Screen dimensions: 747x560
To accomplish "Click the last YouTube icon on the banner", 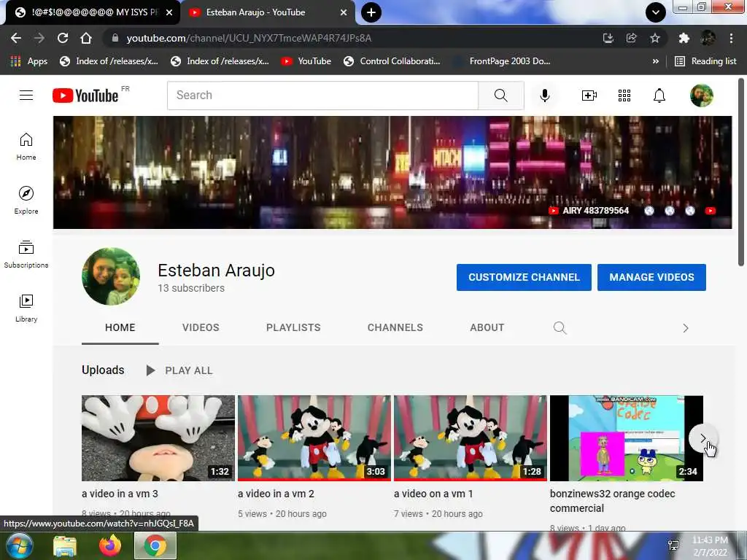I will tap(711, 211).
